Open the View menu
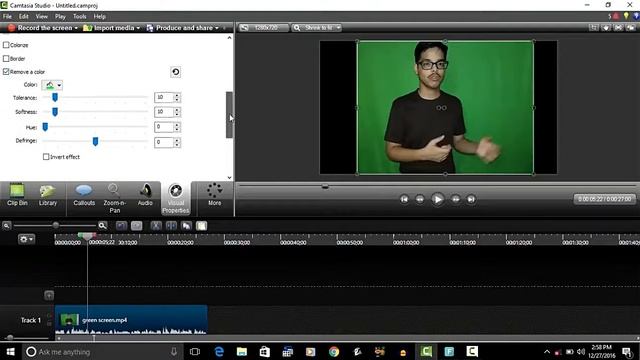The height and width of the screenshot is (360, 640). (x=42, y=16)
